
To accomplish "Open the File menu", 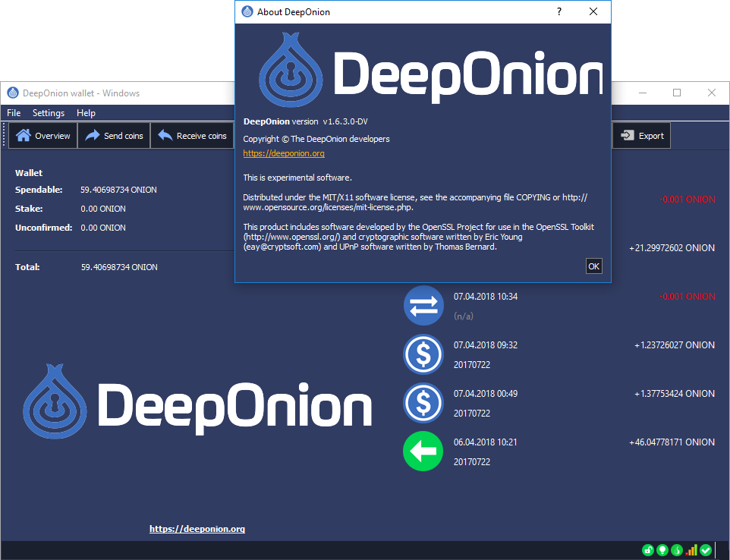I will (x=14, y=112).
